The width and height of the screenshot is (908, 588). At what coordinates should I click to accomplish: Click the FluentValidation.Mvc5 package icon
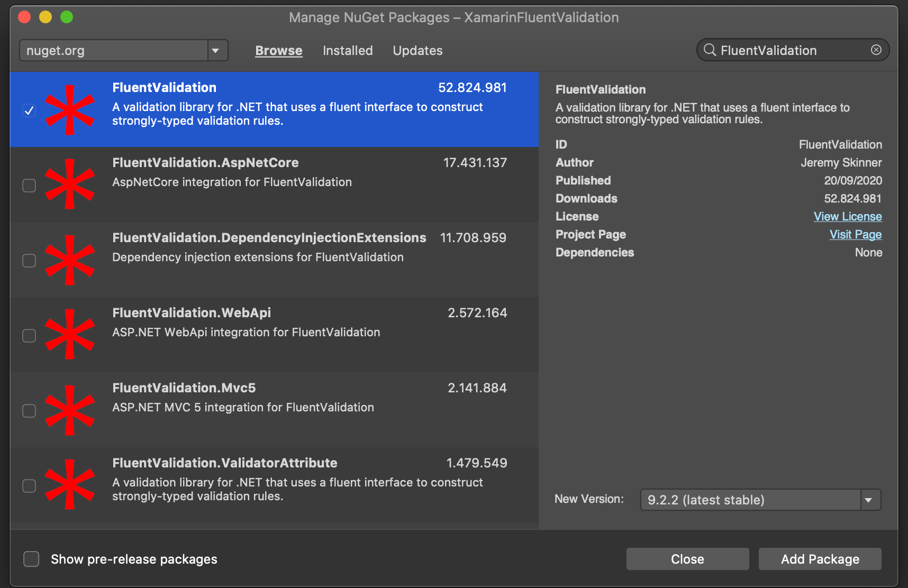click(x=70, y=410)
